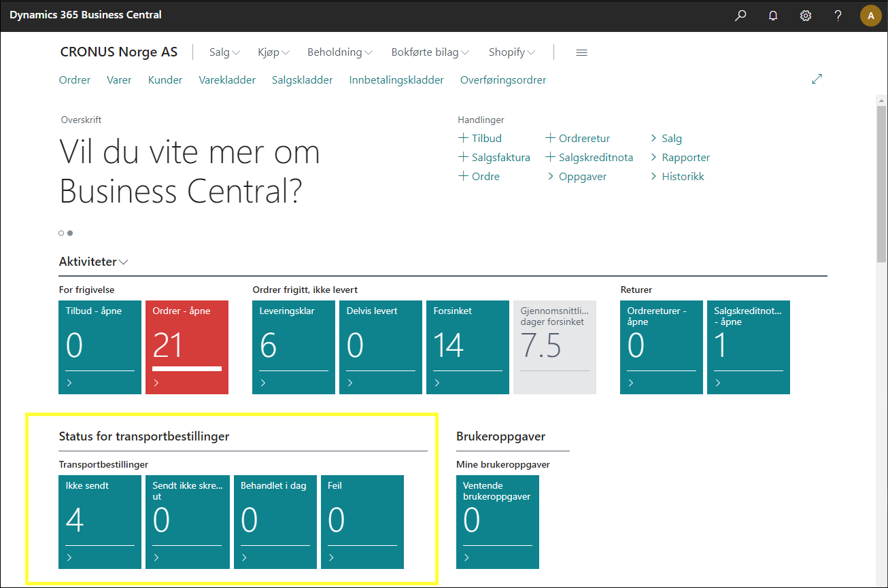Click the Dynamics 365 Business Central title
The height and width of the screenshot is (588, 888).
(x=86, y=15)
